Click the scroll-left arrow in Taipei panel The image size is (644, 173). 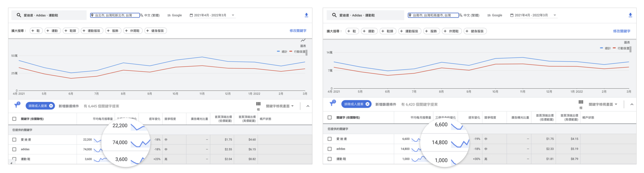(x=12, y=163)
